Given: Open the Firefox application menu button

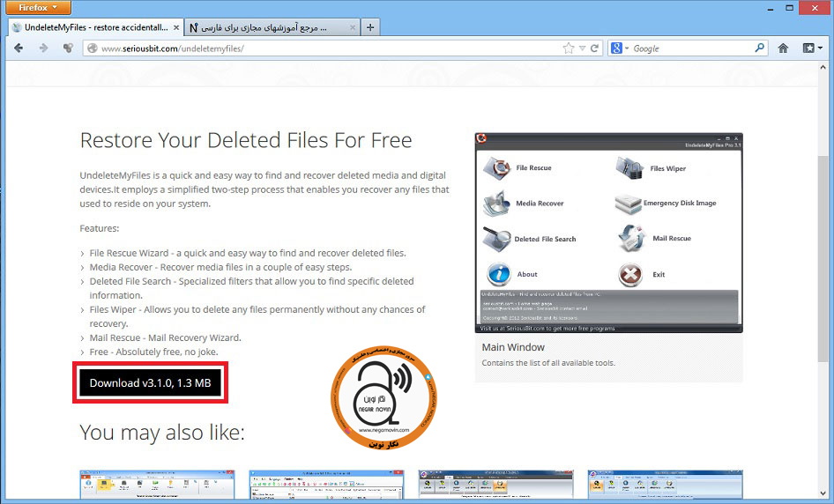Looking at the screenshot, I should coord(38,7).
